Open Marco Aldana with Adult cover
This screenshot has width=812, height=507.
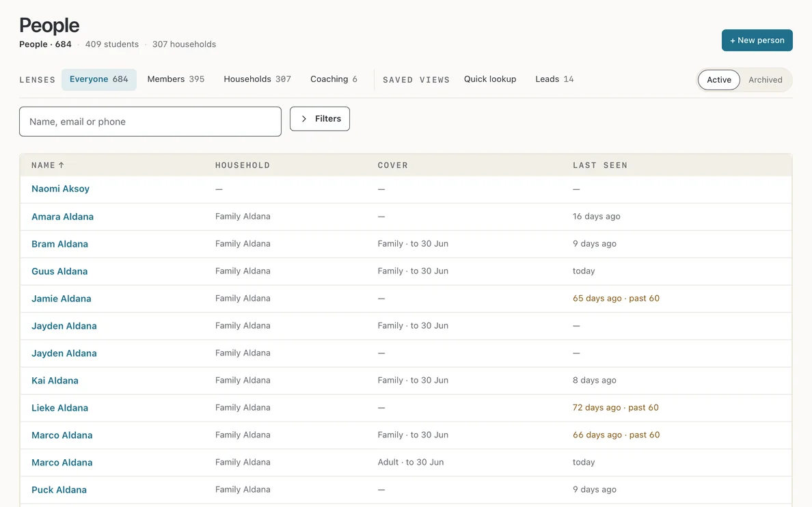pyautogui.click(x=62, y=463)
